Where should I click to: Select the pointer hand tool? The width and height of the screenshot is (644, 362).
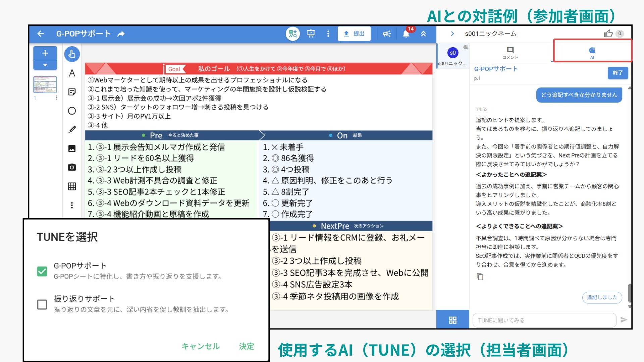[x=72, y=54]
